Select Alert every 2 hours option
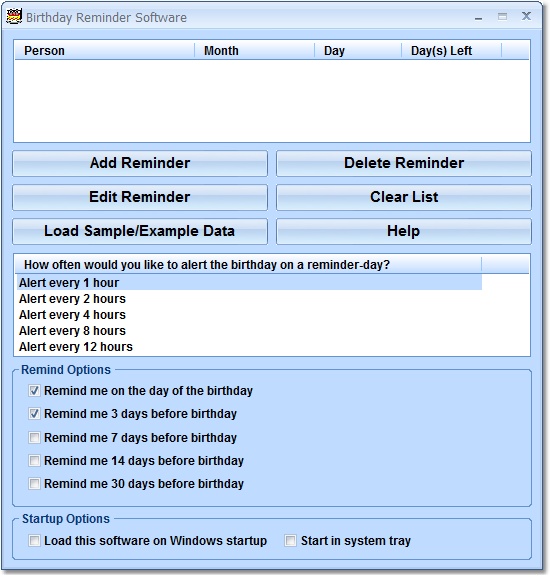The width and height of the screenshot is (550, 577). tap(249, 299)
